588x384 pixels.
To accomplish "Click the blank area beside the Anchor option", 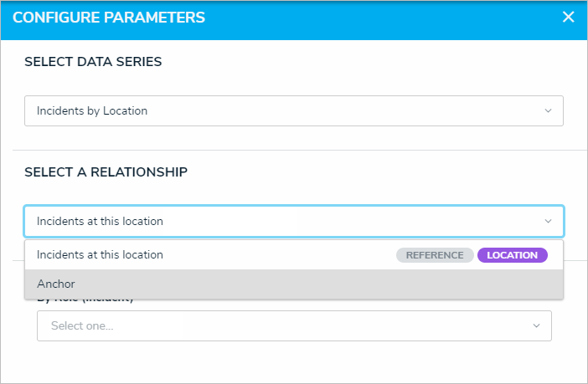I will click(335, 284).
